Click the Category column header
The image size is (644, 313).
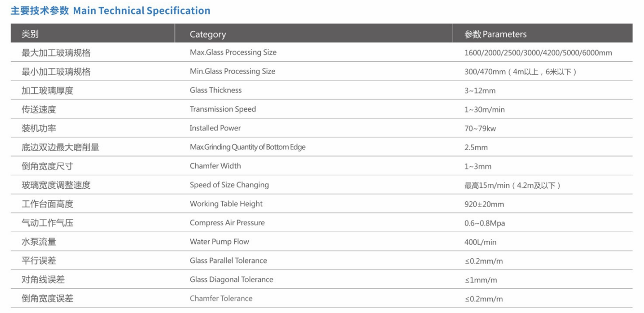[207, 34]
